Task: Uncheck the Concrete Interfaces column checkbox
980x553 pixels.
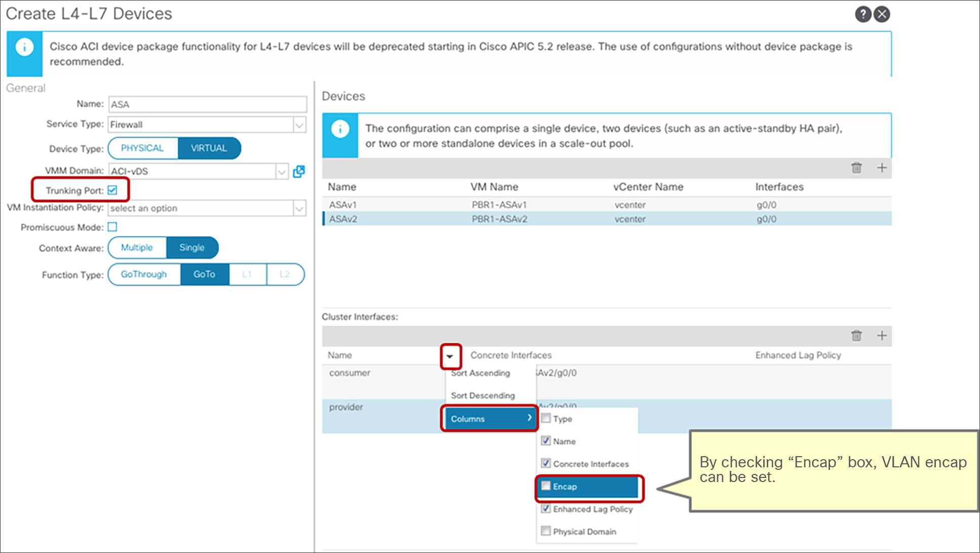Action: pyautogui.click(x=545, y=463)
